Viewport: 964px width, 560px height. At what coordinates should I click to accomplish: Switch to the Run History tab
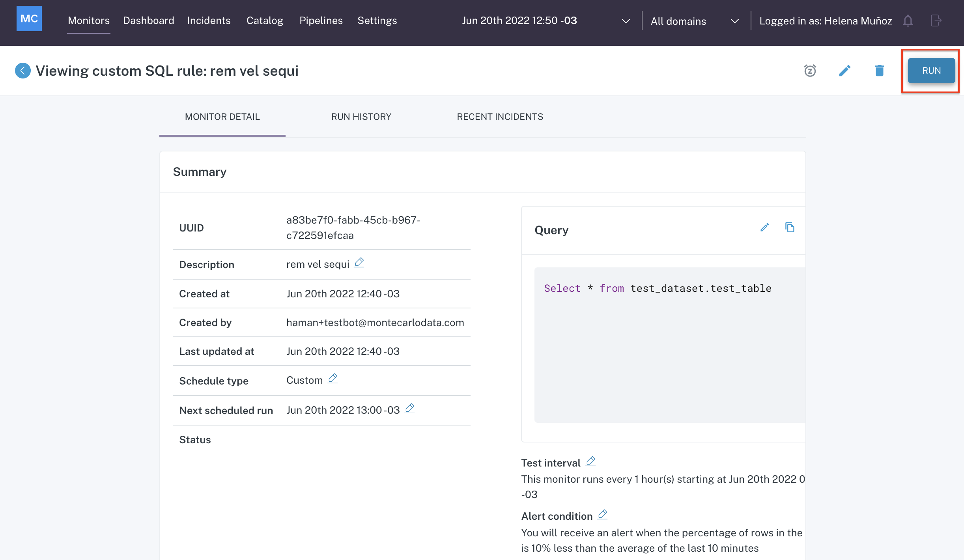coord(361,117)
